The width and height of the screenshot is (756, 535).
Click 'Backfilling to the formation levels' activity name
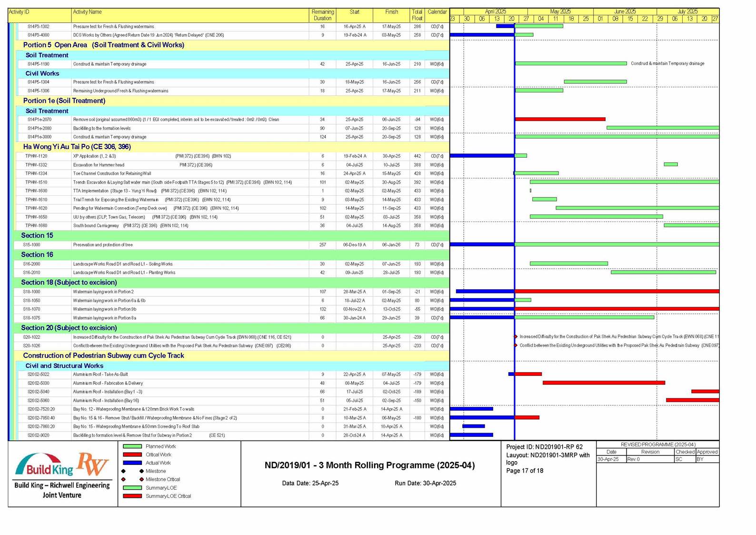pos(102,128)
